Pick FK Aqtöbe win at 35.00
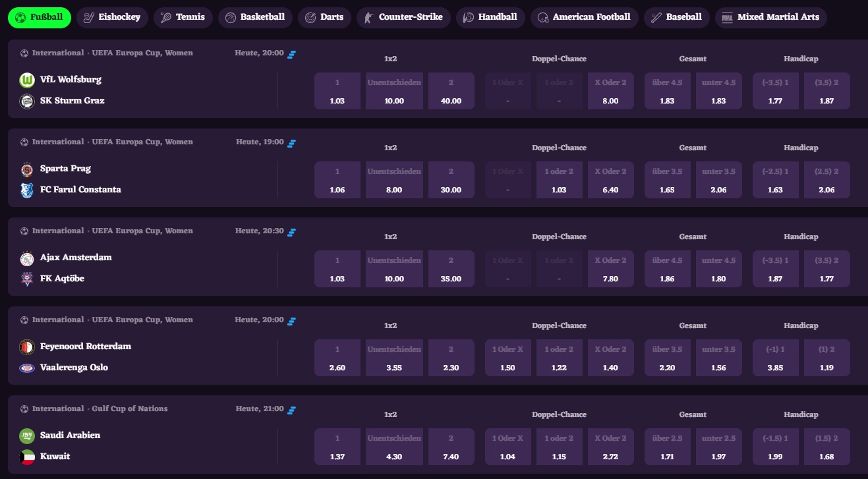 (x=451, y=269)
